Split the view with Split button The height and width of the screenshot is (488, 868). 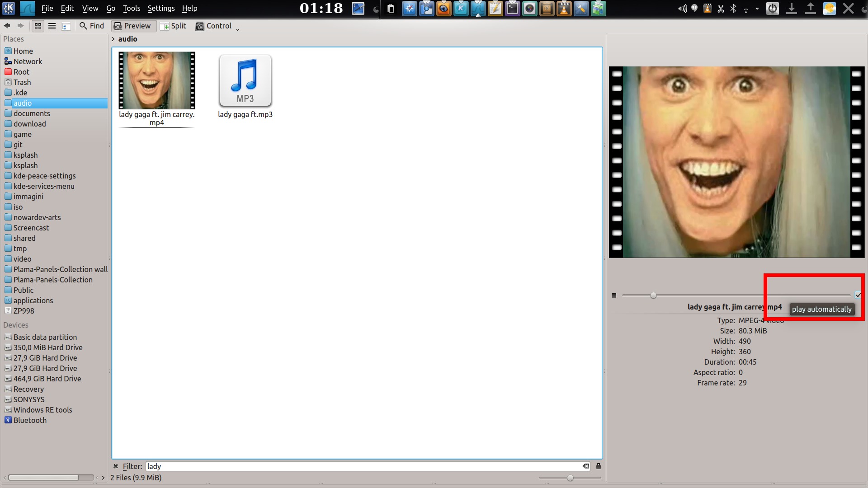point(174,26)
